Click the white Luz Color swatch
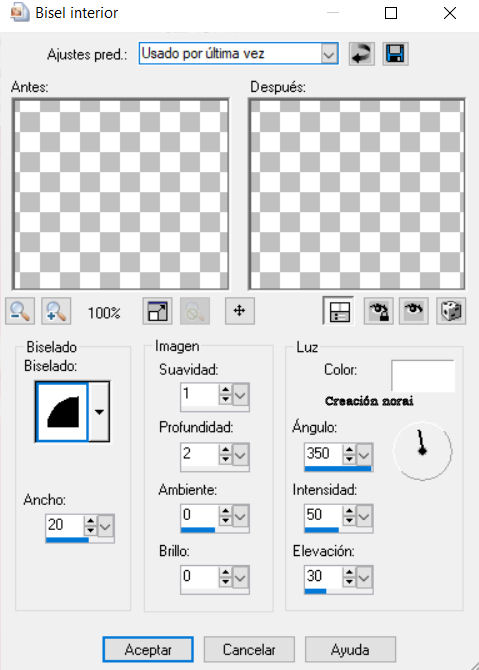The width and height of the screenshot is (479, 670). [423, 376]
